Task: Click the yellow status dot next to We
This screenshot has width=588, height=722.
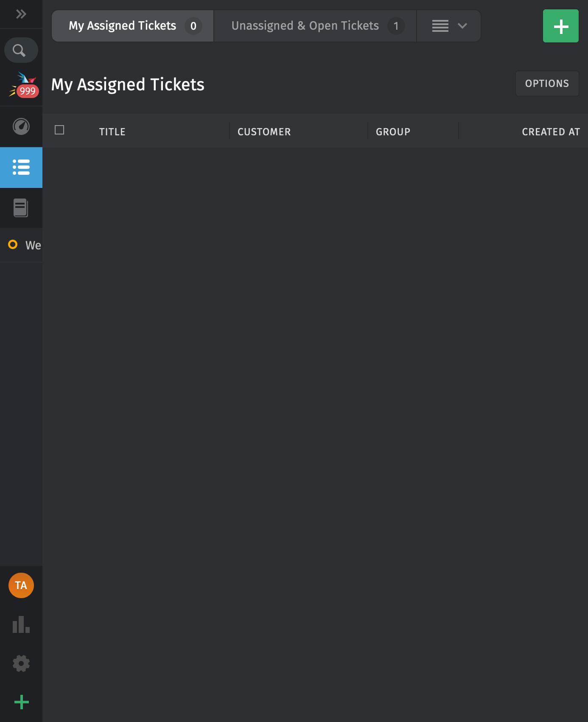Action: (x=13, y=245)
